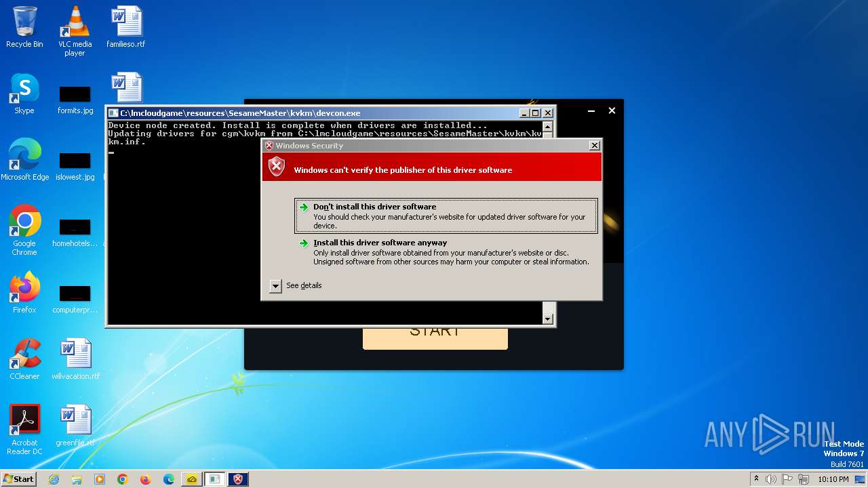Open the Recycle Bin icon
The image size is (868, 488).
point(24,27)
